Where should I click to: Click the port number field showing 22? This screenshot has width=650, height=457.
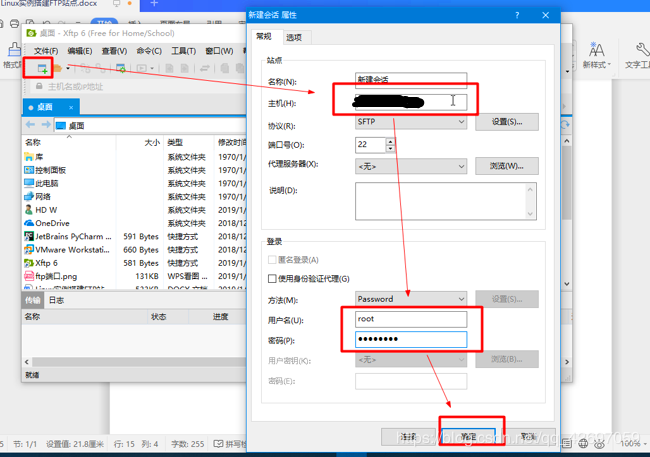click(x=371, y=145)
